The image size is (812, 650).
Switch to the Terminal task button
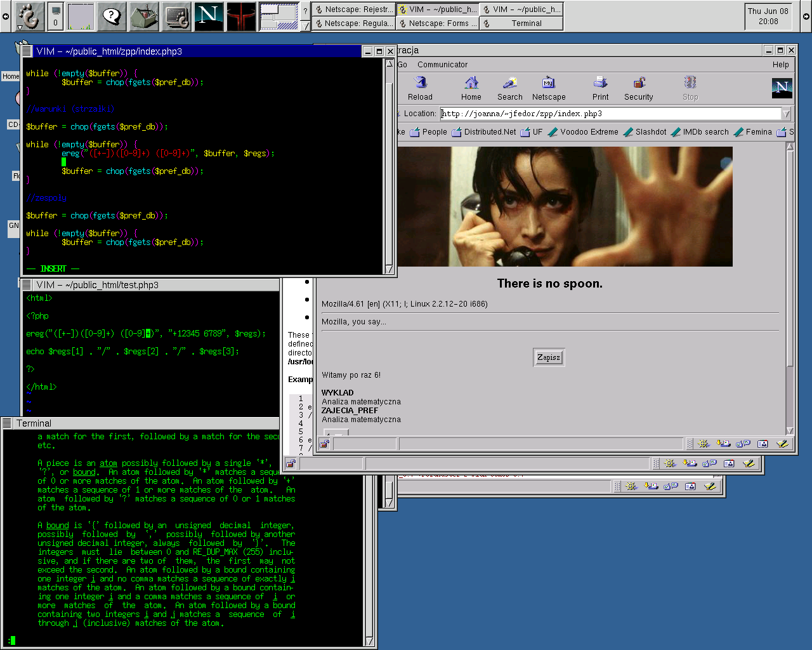(x=521, y=23)
